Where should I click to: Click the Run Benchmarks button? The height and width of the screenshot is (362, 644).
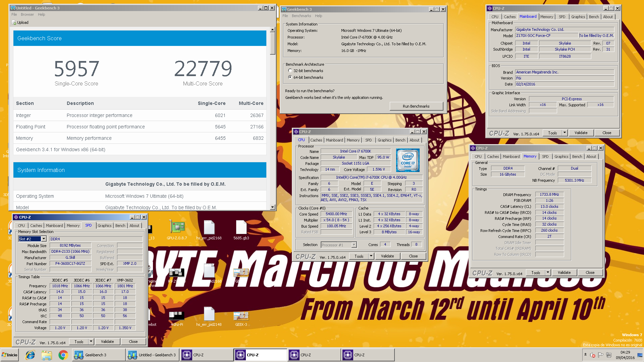(x=416, y=106)
